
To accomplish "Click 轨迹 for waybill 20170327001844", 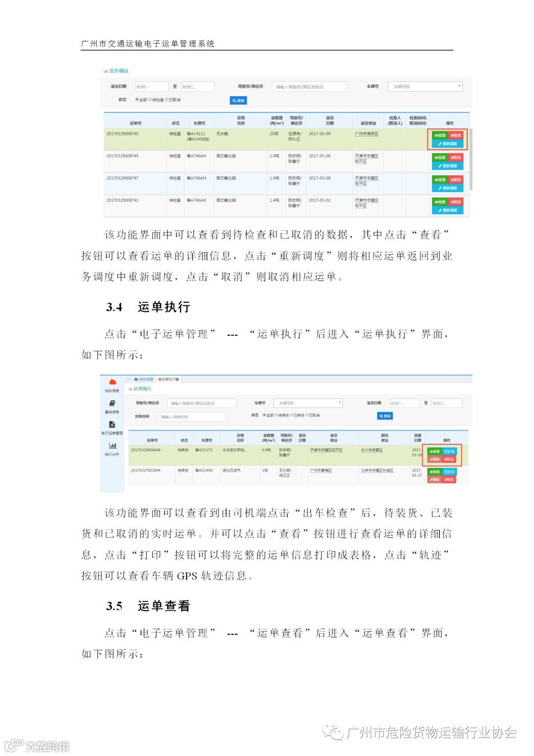I will pos(434,479).
